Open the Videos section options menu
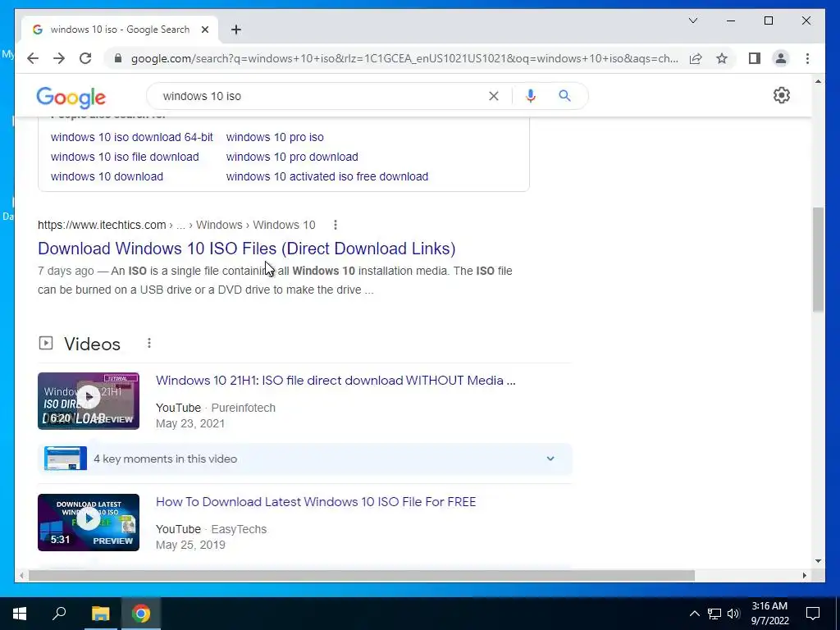 tap(149, 343)
